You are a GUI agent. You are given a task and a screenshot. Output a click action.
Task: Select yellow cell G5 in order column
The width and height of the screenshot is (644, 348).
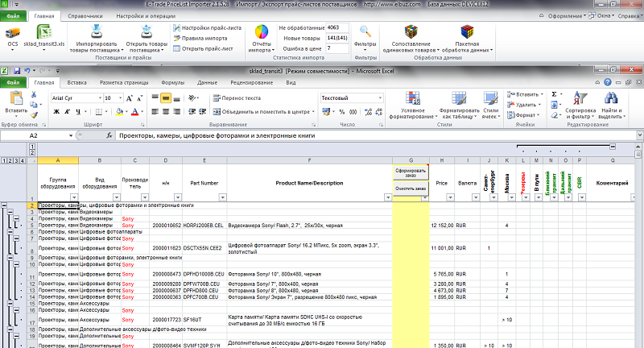(x=411, y=225)
